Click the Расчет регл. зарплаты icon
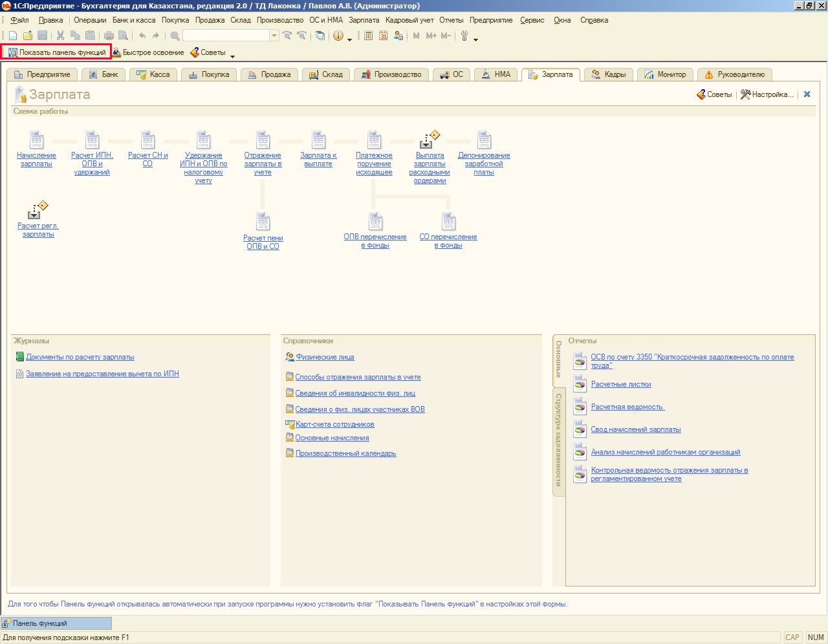The width and height of the screenshot is (828, 644). tap(38, 210)
